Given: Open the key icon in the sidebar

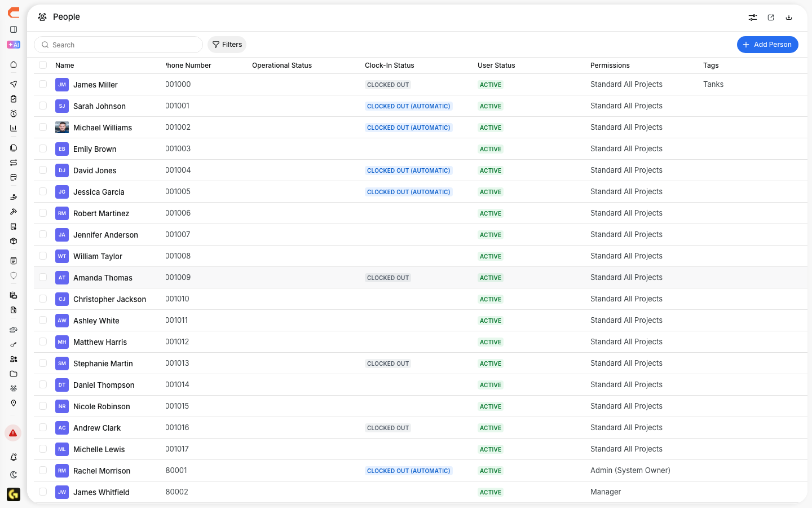Looking at the screenshot, I should (x=14, y=344).
